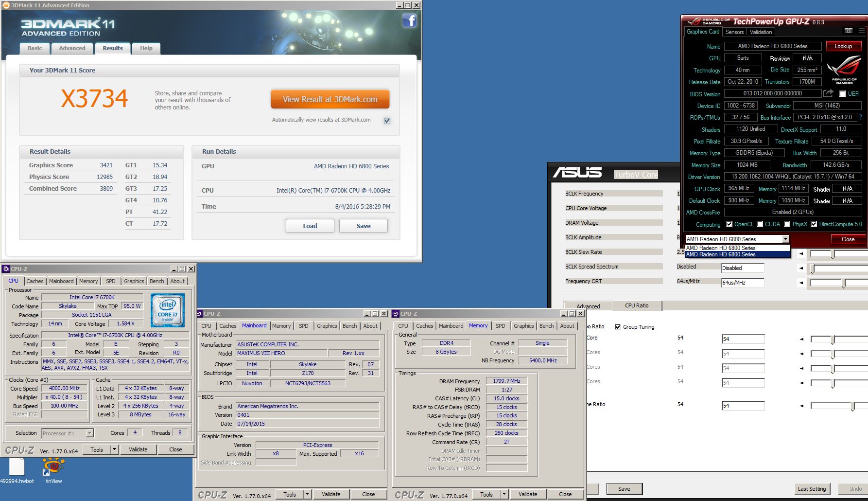The height and width of the screenshot is (501, 868).
Task: Open the Help tab in 3DMark
Action: pyautogui.click(x=146, y=48)
